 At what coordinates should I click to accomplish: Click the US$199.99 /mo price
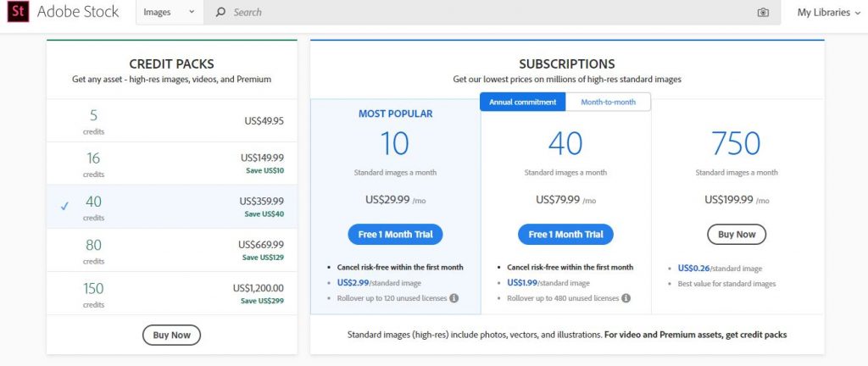click(x=737, y=200)
